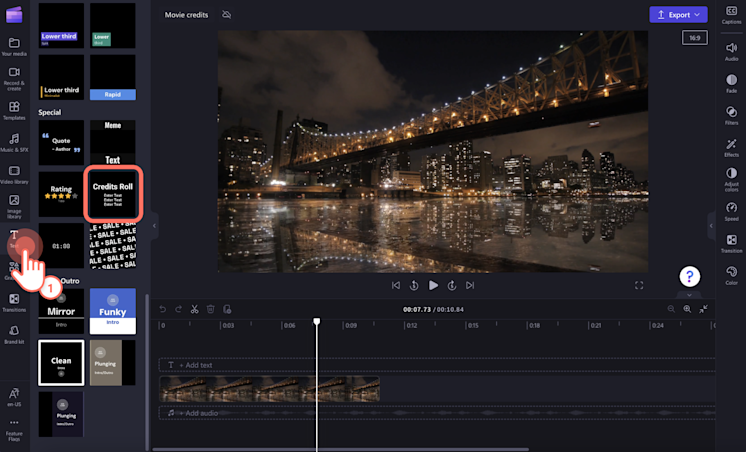The width and height of the screenshot is (746, 452).
Task: Select the Rating stars text template
Action: click(61, 194)
